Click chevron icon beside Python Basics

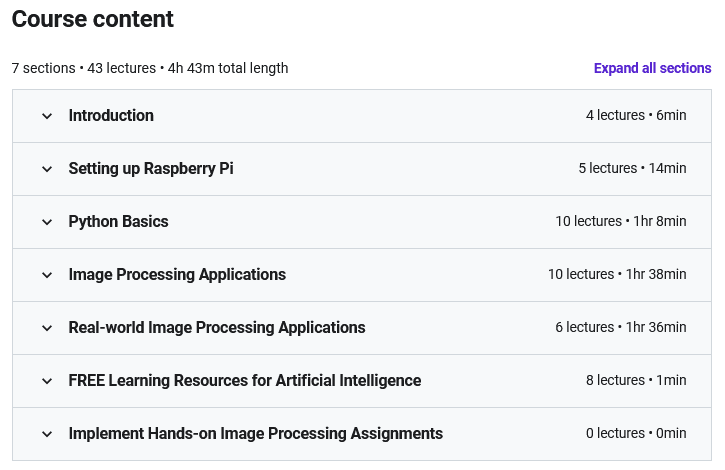[47, 222]
